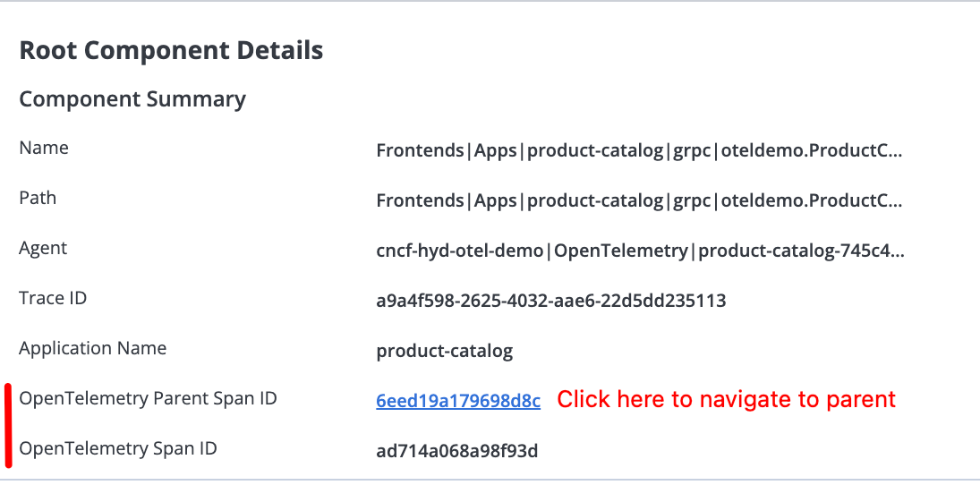Select the Trace ID value a9a4f598-2625-4032
980x502 pixels.
[550, 301]
